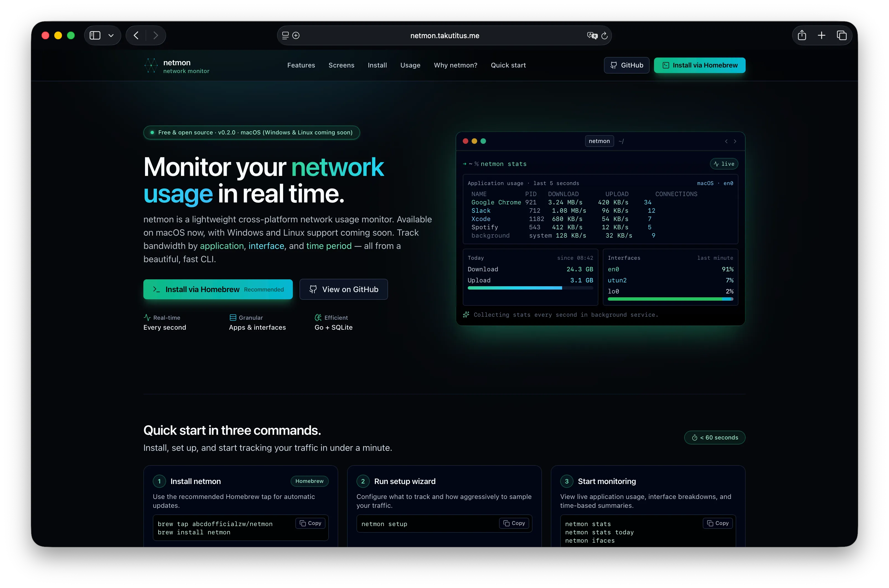Viewport: 889px width, 588px height.
Task: Open the Screens nav item
Action: (x=341, y=65)
